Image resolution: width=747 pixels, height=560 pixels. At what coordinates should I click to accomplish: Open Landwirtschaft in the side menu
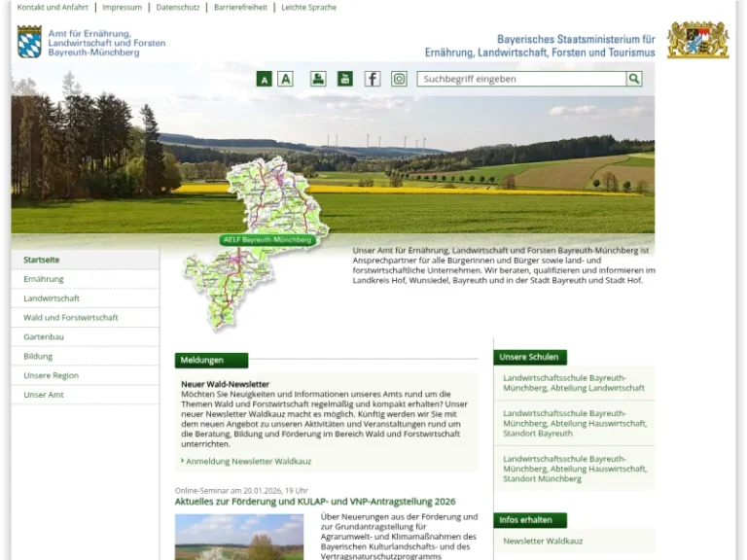(x=86, y=298)
